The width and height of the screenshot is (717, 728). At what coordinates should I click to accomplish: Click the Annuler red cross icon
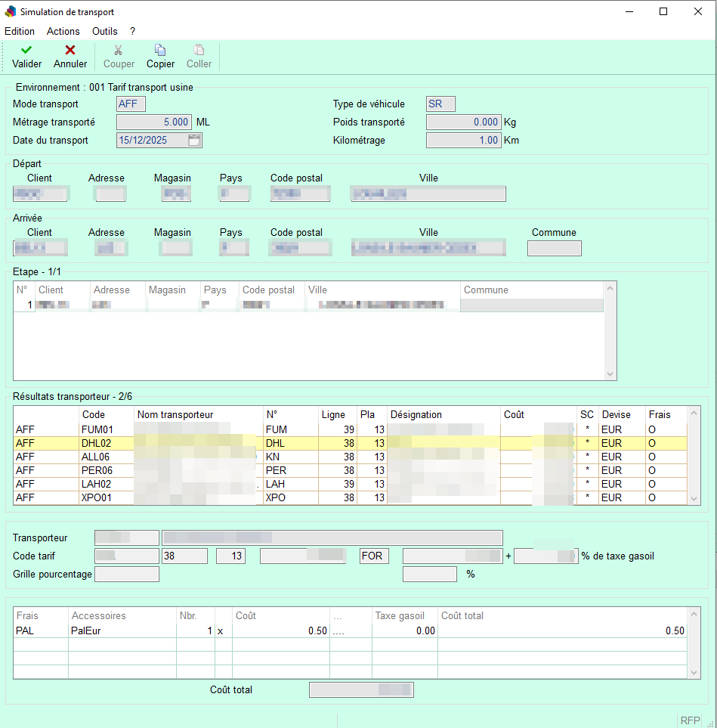[70, 50]
